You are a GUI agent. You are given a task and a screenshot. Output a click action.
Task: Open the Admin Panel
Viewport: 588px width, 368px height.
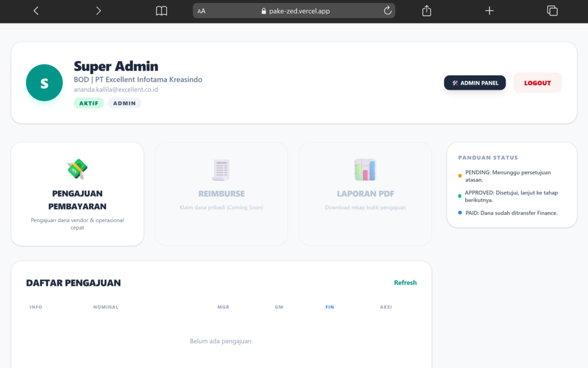pyautogui.click(x=475, y=83)
